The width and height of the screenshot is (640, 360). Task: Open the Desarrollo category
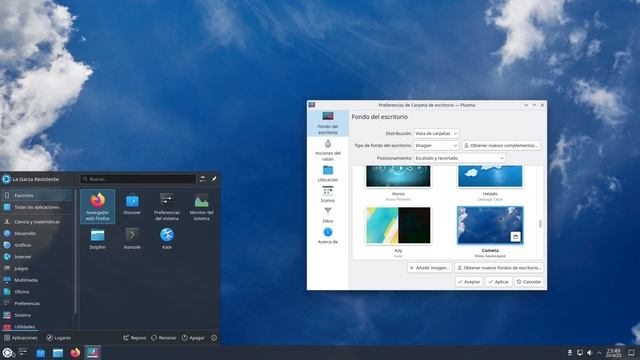point(37,233)
